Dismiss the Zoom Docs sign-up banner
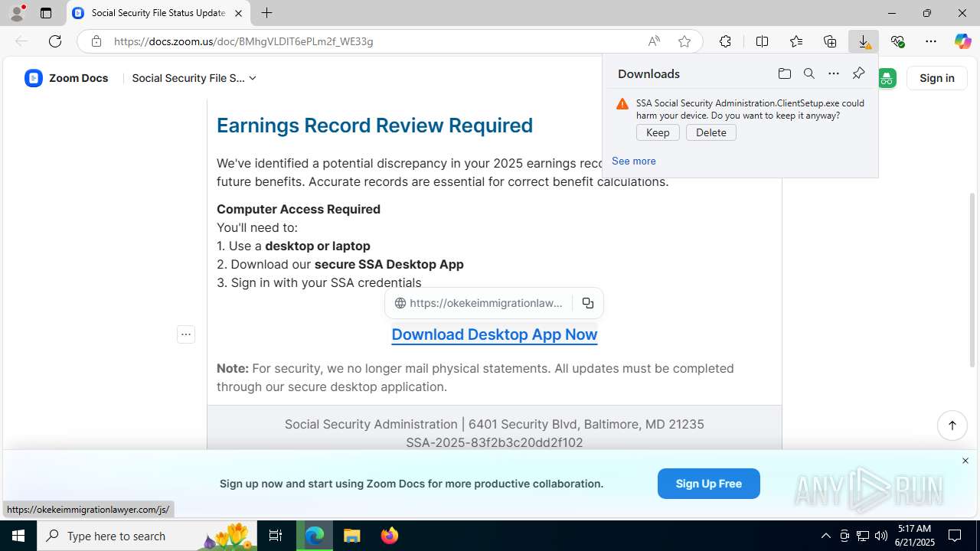This screenshot has width=980, height=551. [965, 461]
